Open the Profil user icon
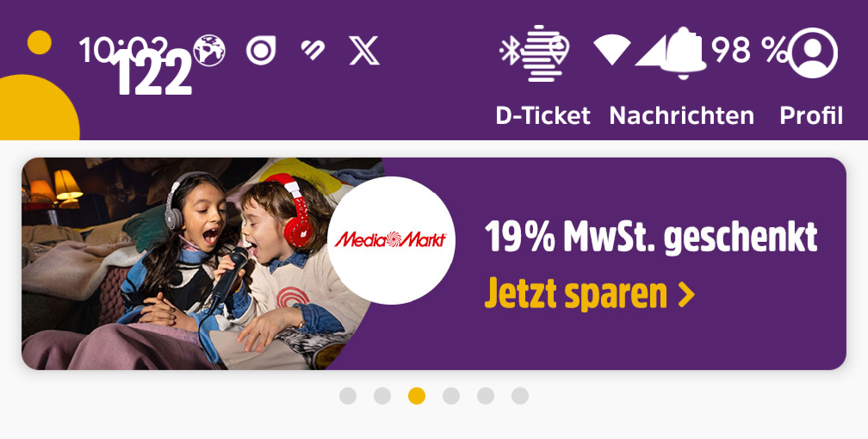868x439 pixels. click(x=813, y=53)
